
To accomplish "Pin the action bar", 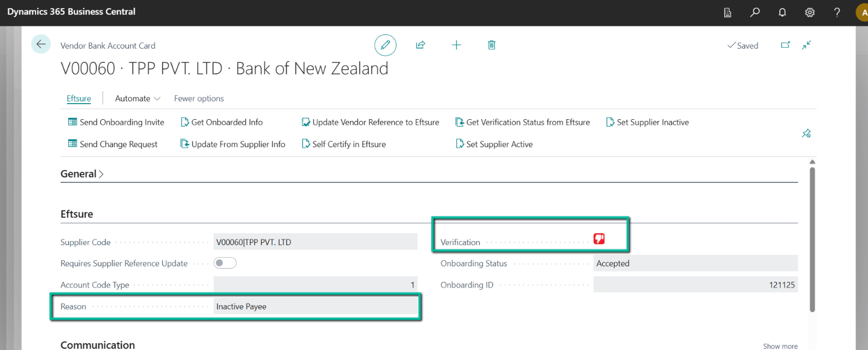I will 806,133.
